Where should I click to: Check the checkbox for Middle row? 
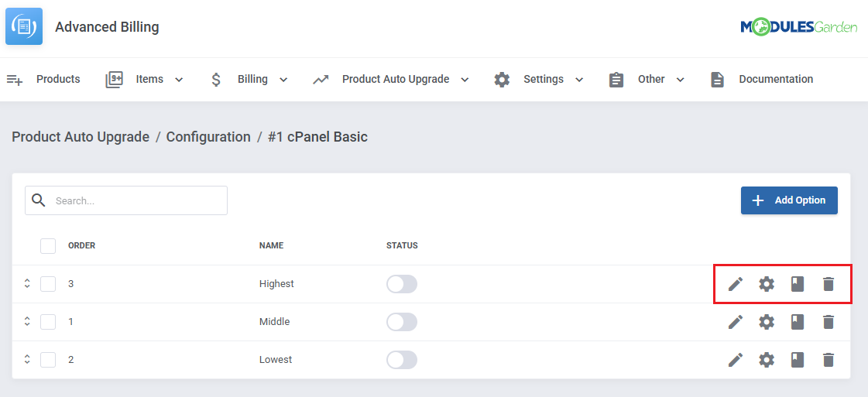tap(48, 321)
